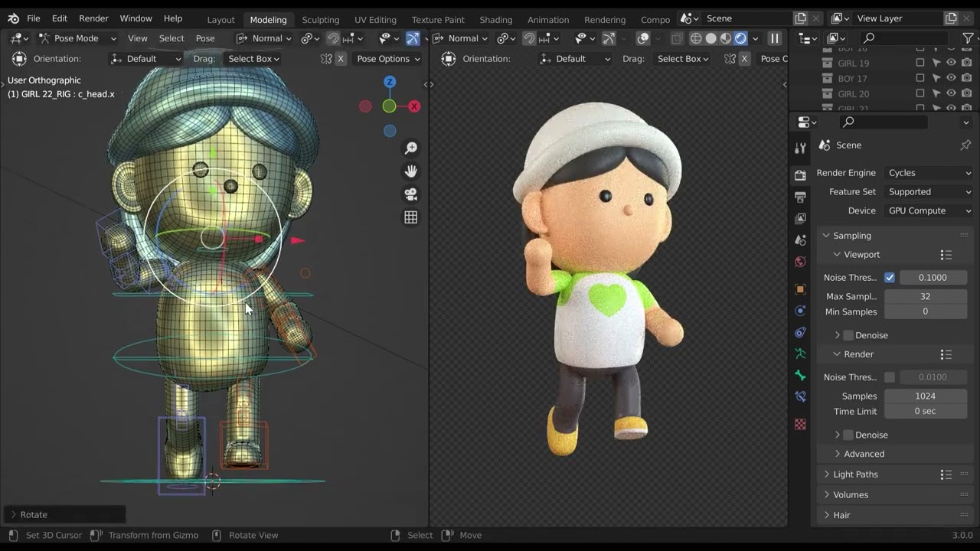The image size is (980, 551).
Task: Open Device GPU Compute dropdown
Action: 929,210
